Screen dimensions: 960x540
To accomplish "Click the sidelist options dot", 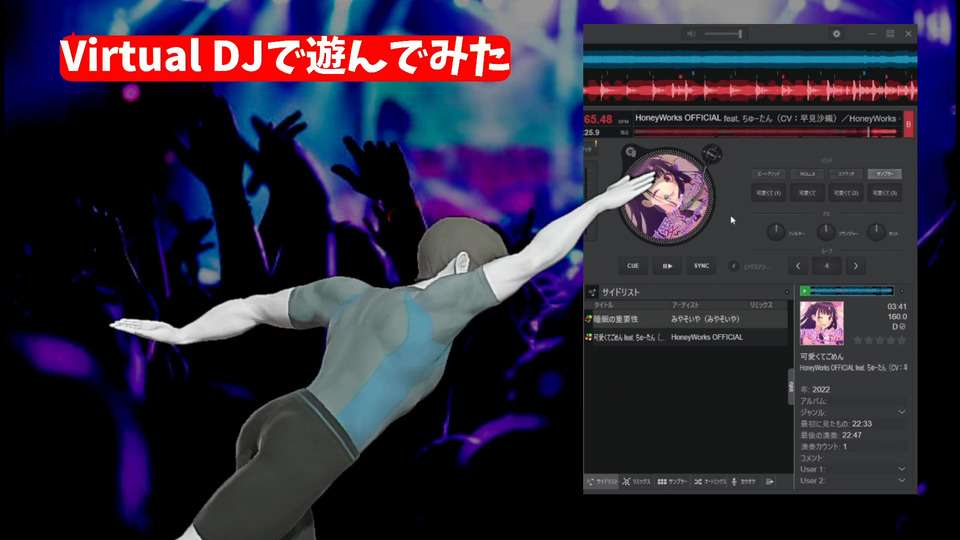I will coord(787,292).
